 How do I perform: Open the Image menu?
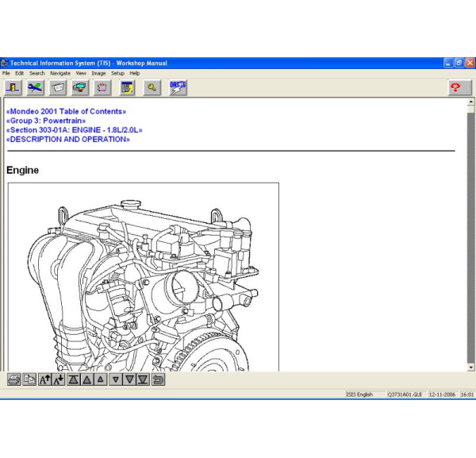click(98, 73)
